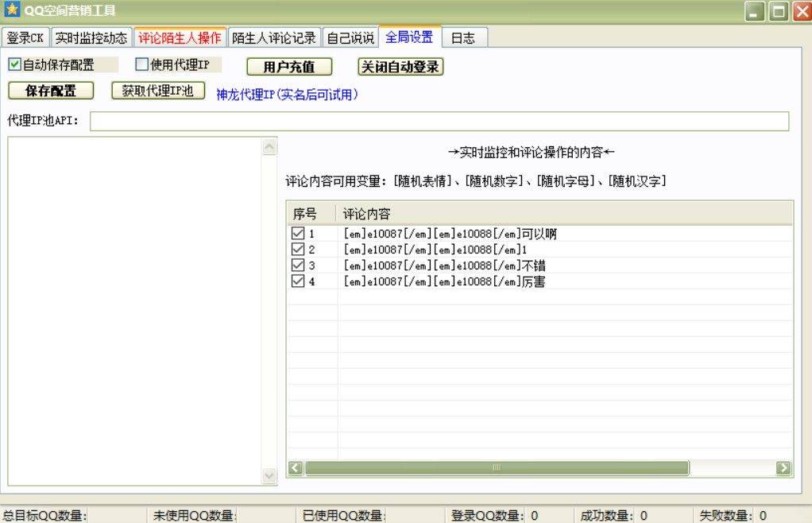The width and height of the screenshot is (812, 523).
Task: Click the 用户充值 button
Action: coord(289,67)
